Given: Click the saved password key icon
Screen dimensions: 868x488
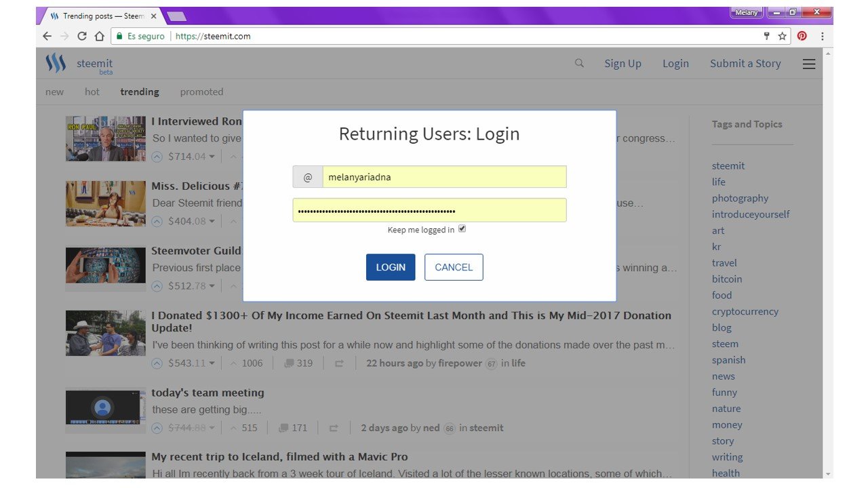Looking at the screenshot, I should point(767,36).
